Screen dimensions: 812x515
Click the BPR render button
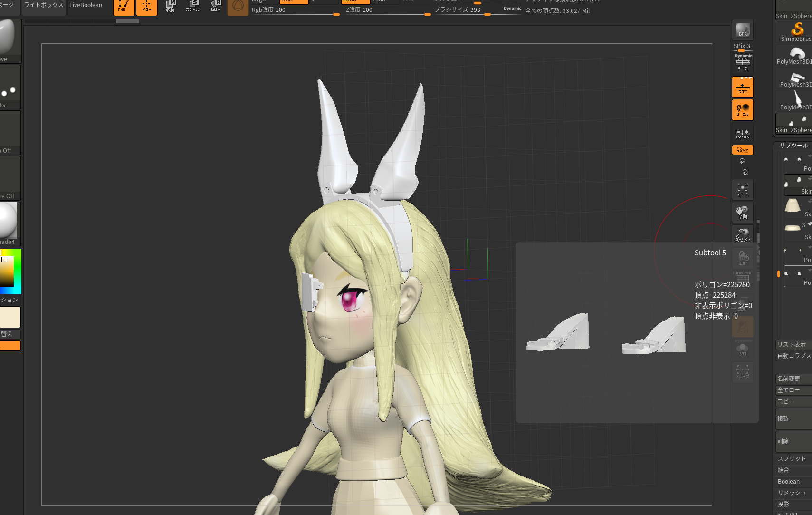pyautogui.click(x=743, y=30)
